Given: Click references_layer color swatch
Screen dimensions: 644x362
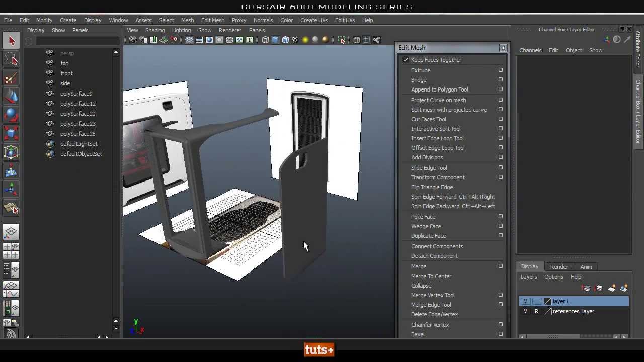Looking at the screenshot, I should (547, 311).
